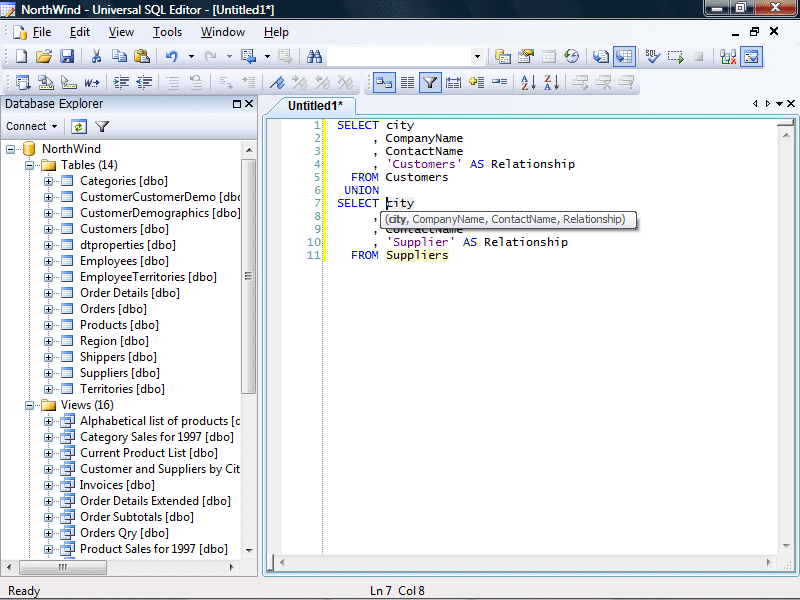Close the active document tab
This screenshot has height=600, width=800.
[x=791, y=104]
